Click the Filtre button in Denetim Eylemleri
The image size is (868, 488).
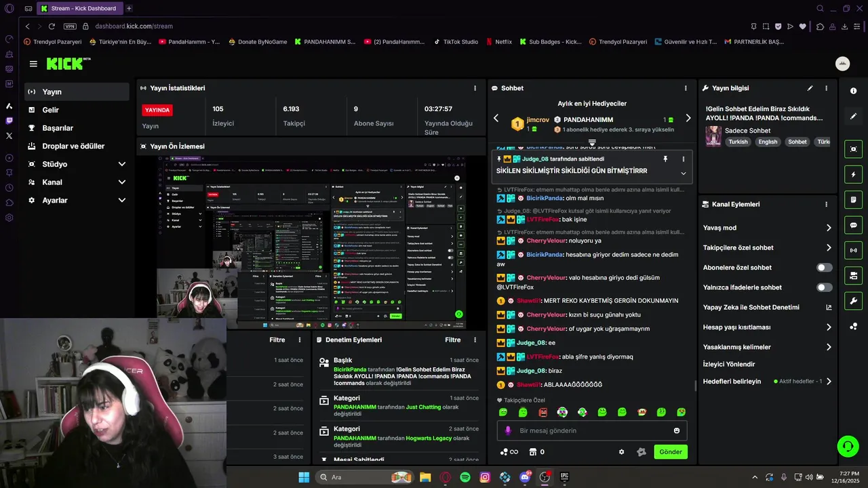[x=452, y=340]
